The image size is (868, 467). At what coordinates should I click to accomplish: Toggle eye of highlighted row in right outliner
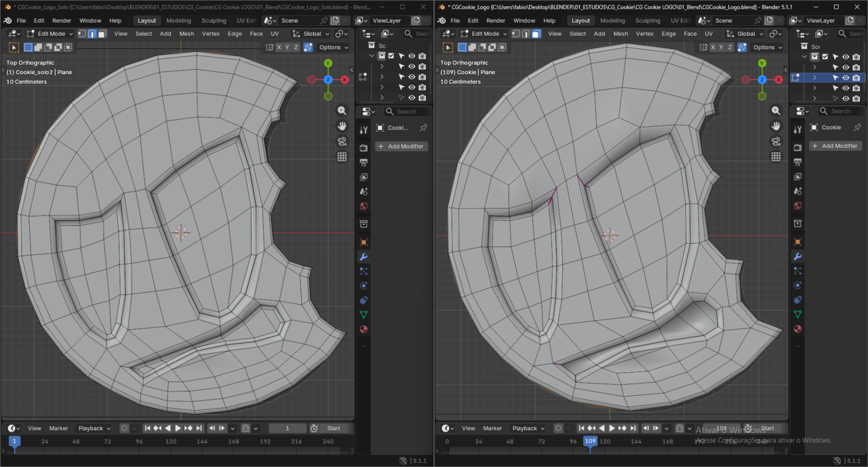point(846,77)
